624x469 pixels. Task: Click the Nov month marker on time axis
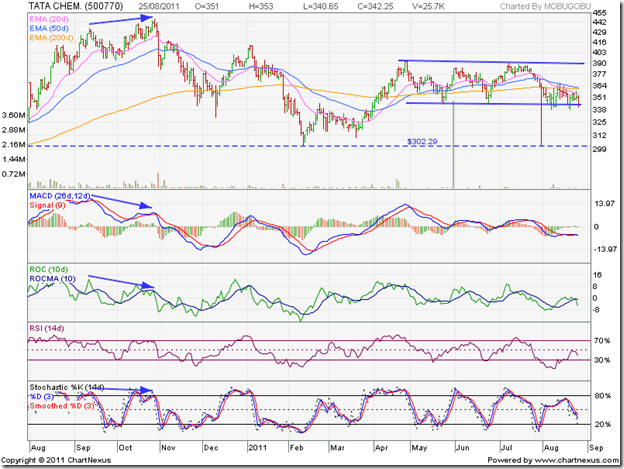[x=168, y=448]
